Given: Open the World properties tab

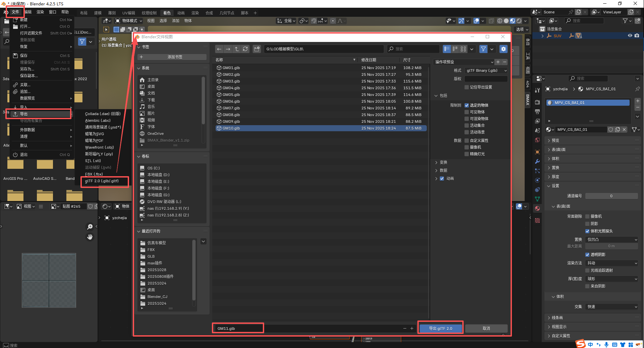Looking at the screenshot, I should pyautogui.click(x=537, y=140).
